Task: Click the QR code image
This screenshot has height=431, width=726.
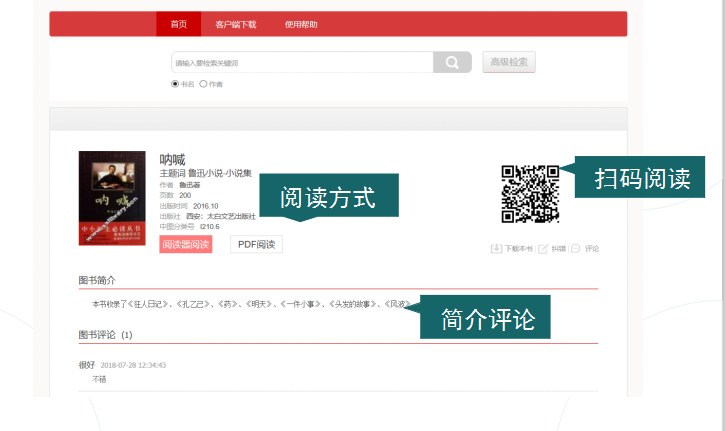Action: [529, 193]
